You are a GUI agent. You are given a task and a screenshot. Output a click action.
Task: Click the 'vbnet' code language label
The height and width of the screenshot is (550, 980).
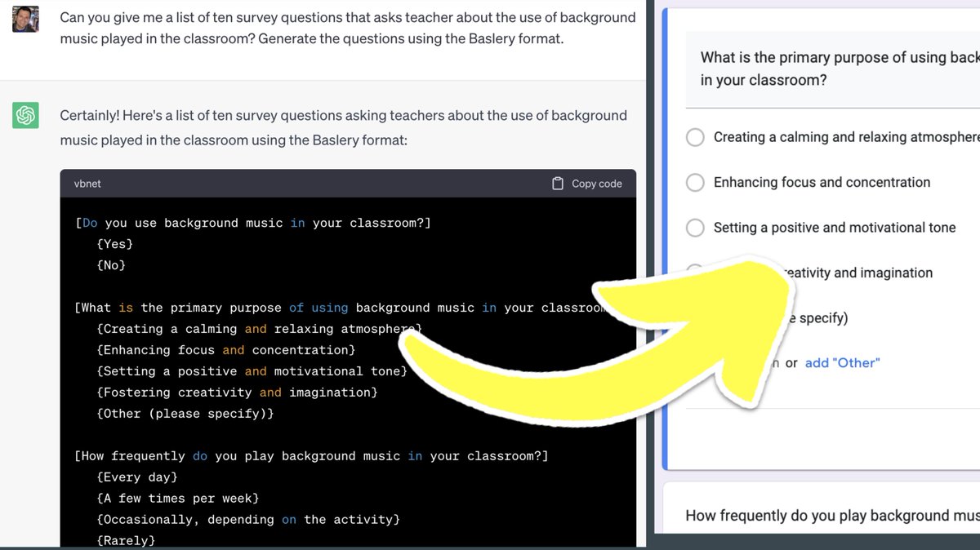(x=87, y=184)
